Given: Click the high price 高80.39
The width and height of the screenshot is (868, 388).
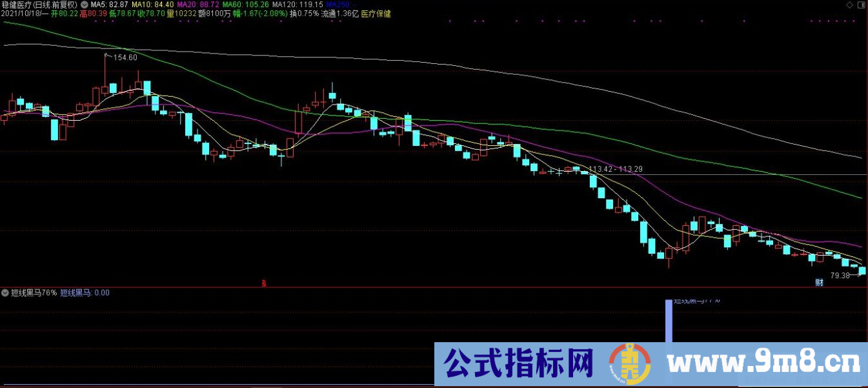Looking at the screenshot, I should [x=94, y=14].
